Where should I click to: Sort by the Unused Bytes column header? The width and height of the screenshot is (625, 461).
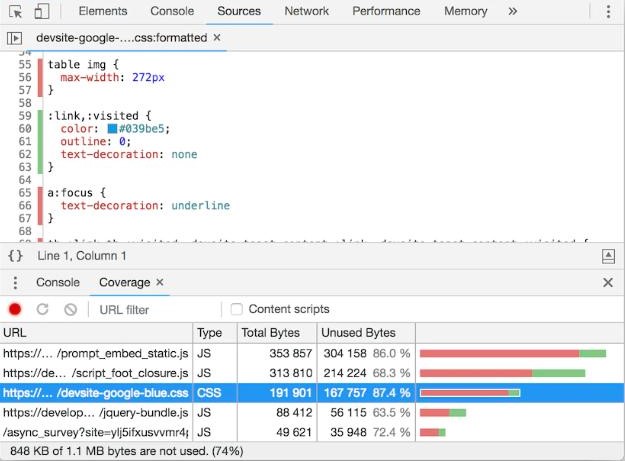point(357,333)
